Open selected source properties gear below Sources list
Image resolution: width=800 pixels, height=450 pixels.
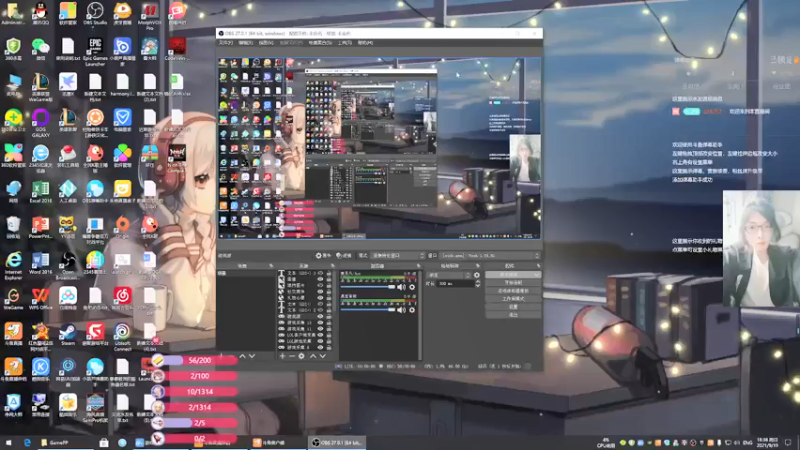[x=302, y=356]
